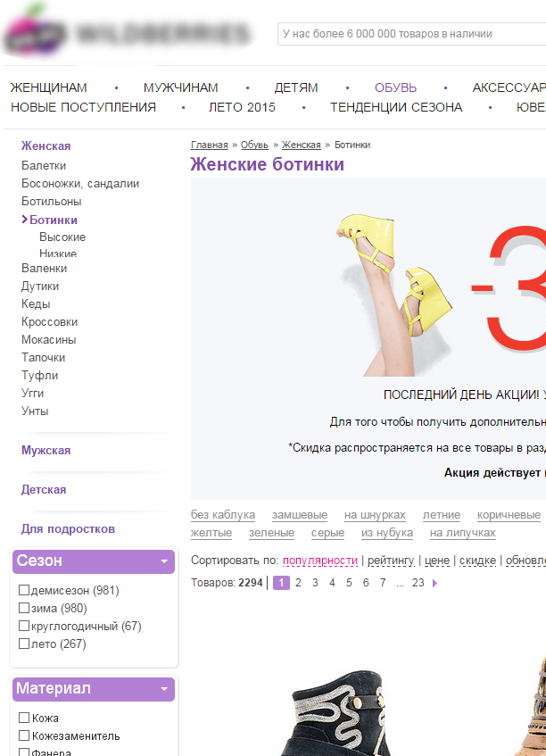The height and width of the screenshot is (756, 546).
Task: Collapse the Сезон filter dropdown arrow
Action: click(164, 561)
